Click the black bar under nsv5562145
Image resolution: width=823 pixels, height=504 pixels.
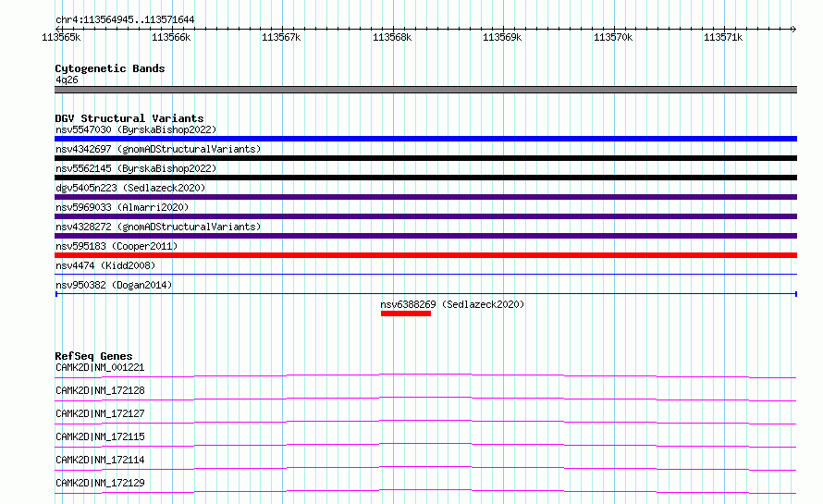pyautogui.click(x=425, y=178)
